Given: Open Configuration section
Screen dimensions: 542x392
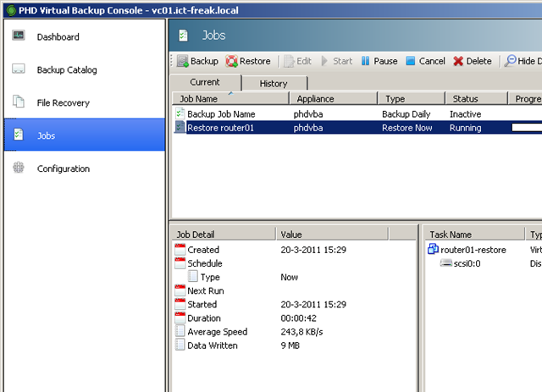Looking at the screenshot, I should tap(63, 168).
